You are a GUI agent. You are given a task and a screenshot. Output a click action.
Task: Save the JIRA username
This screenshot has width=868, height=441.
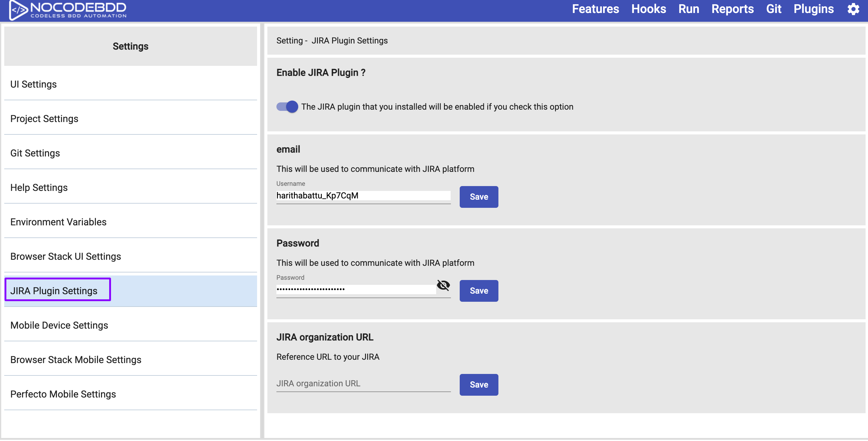click(x=478, y=197)
